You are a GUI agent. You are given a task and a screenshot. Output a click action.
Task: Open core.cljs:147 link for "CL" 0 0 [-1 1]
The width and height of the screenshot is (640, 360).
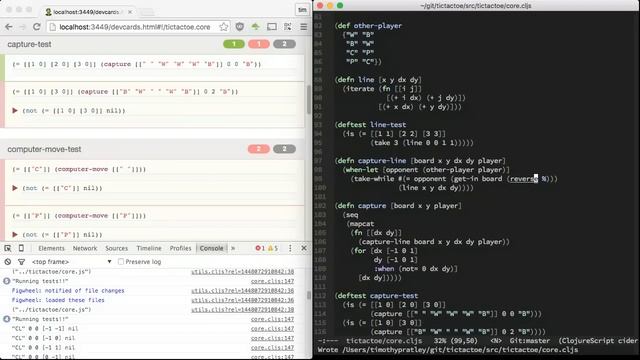click(x=272, y=347)
